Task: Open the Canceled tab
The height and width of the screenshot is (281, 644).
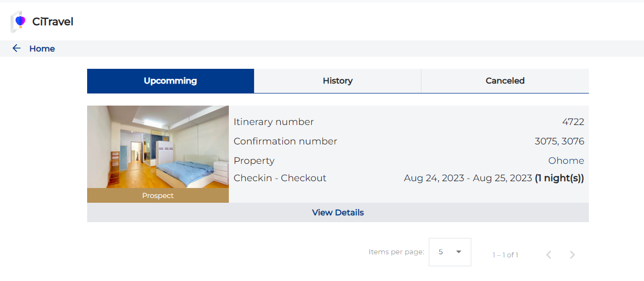Action: tap(505, 81)
